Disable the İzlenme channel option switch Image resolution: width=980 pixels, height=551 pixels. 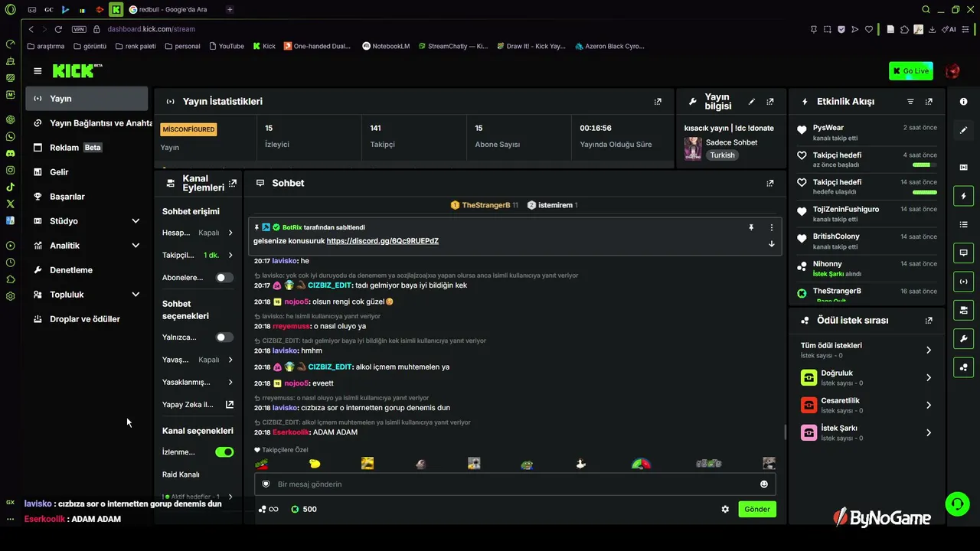tap(224, 452)
